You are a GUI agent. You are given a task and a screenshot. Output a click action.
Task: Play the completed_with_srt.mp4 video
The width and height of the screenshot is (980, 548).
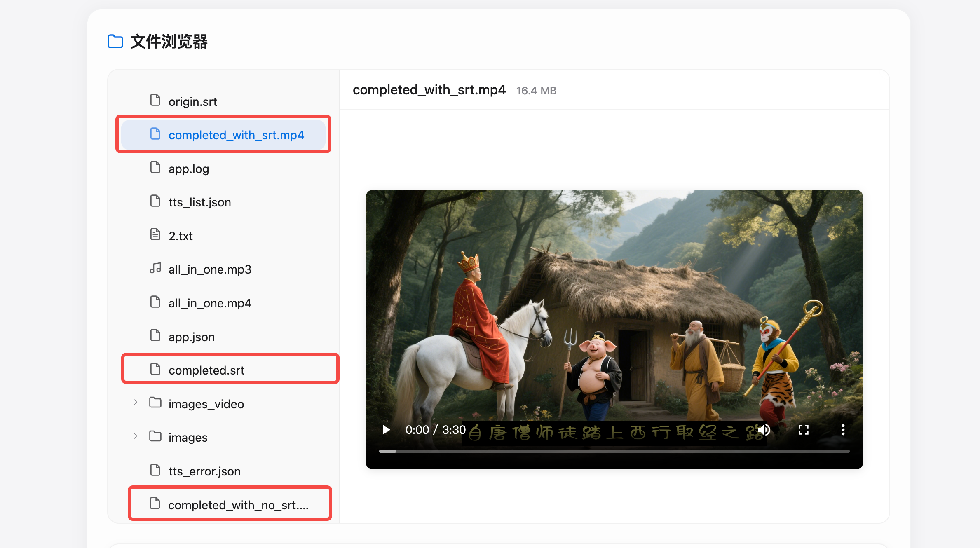tap(386, 430)
